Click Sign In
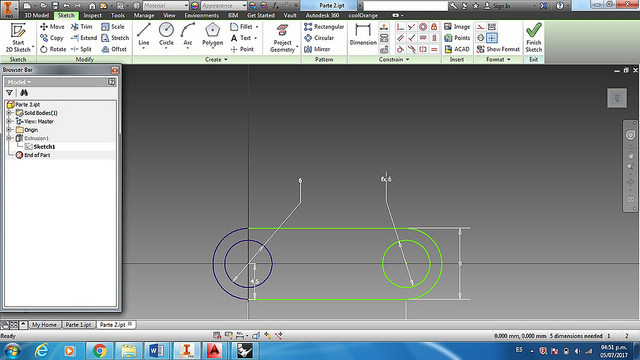 498,6
